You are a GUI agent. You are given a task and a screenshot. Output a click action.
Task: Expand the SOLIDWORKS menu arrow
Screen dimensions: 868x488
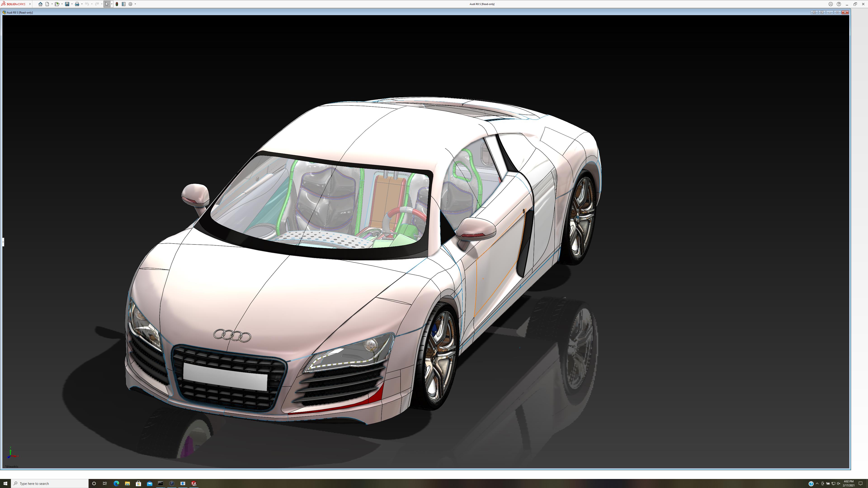pos(30,4)
